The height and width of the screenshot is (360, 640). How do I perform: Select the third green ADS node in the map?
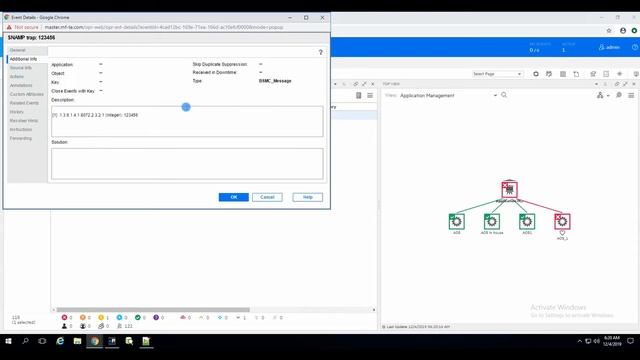(x=527, y=222)
